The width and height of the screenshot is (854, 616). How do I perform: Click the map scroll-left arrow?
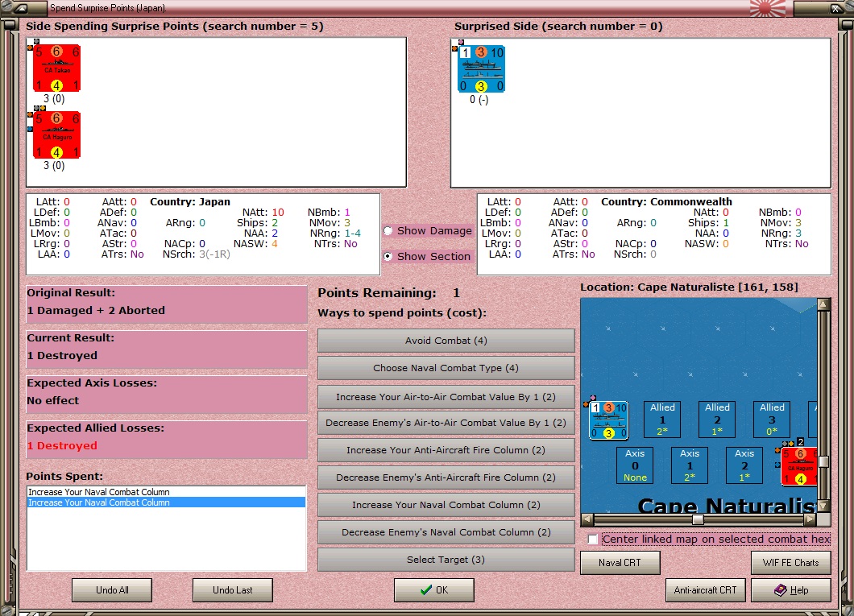coord(587,519)
